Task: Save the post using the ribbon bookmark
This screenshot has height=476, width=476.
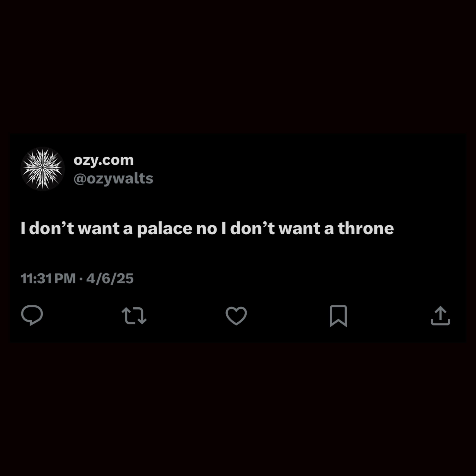Action: 338,316
